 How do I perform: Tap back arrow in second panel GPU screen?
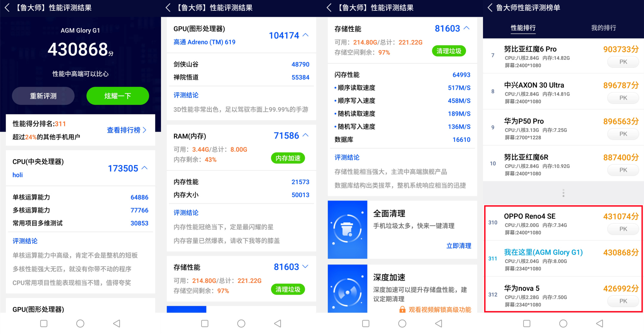tap(168, 8)
